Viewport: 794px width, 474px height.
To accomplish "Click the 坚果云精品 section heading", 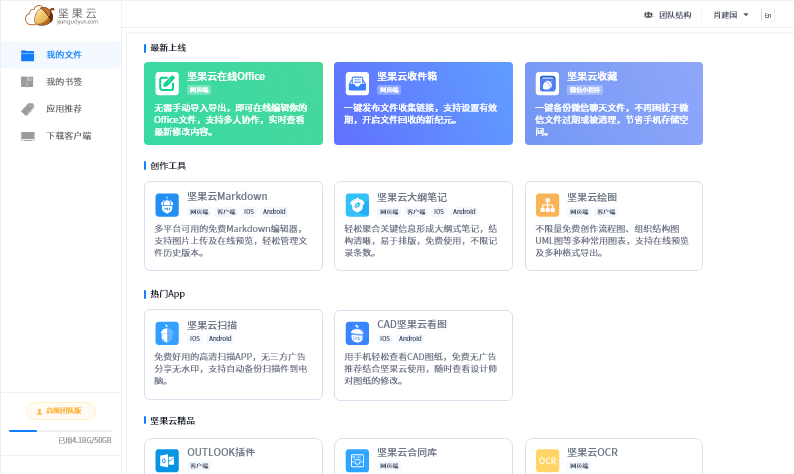I will coord(173,420).
